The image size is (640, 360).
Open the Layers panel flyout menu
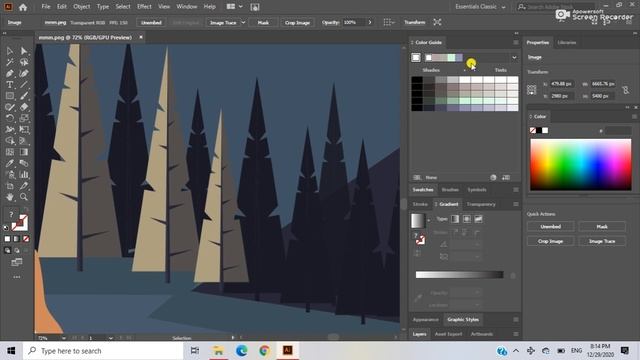[x=516, y=334]
